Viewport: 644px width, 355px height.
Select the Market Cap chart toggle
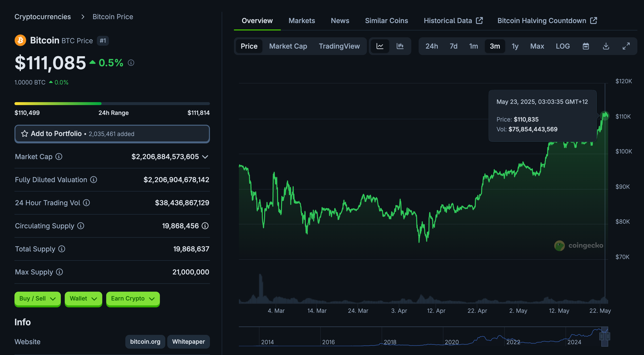tap(288, 46)
